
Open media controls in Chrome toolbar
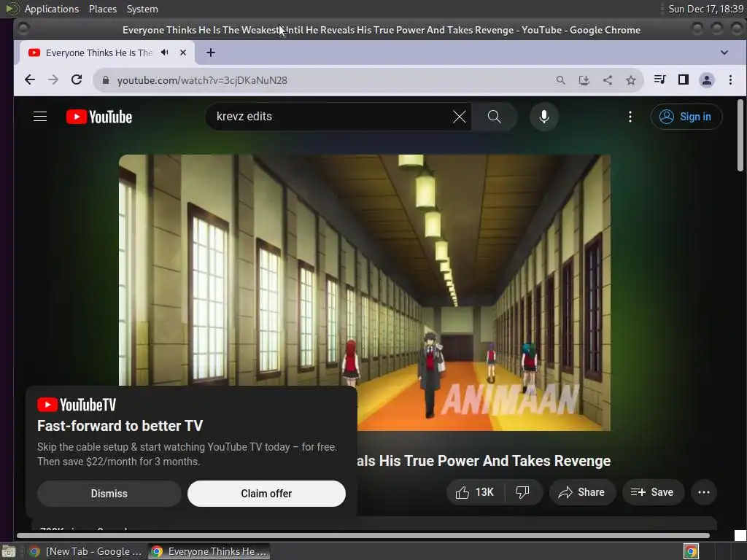pyautogui.click(x=659, y=79)
